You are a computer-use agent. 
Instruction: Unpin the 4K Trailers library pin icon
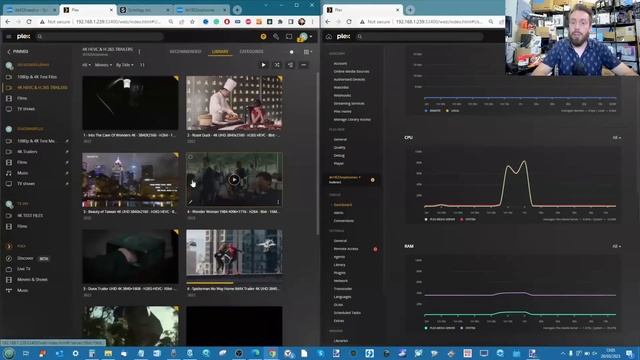click(x=67, y=152)
